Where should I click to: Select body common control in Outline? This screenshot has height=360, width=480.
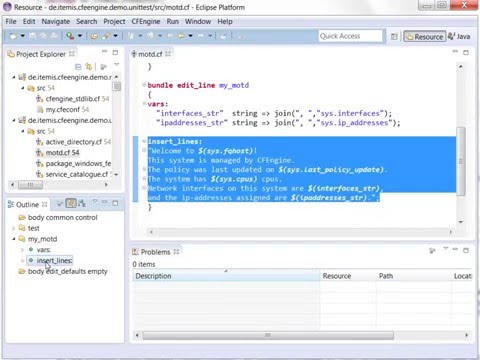pos(58,217)
